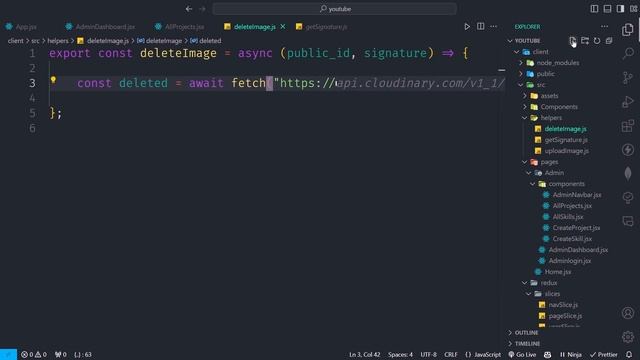Go forward with the navigation arrow
The height and width of the screenshot is (360, 640).
point(202,9)
